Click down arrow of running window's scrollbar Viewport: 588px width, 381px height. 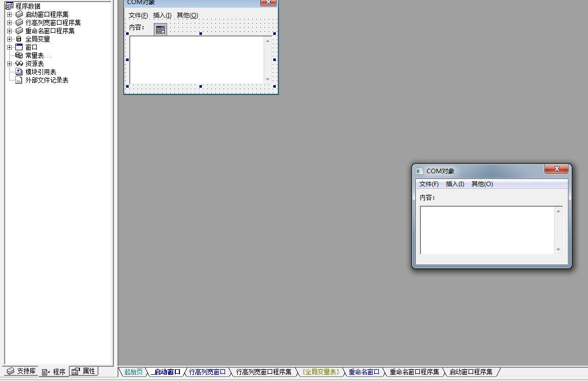pos(558,250)
